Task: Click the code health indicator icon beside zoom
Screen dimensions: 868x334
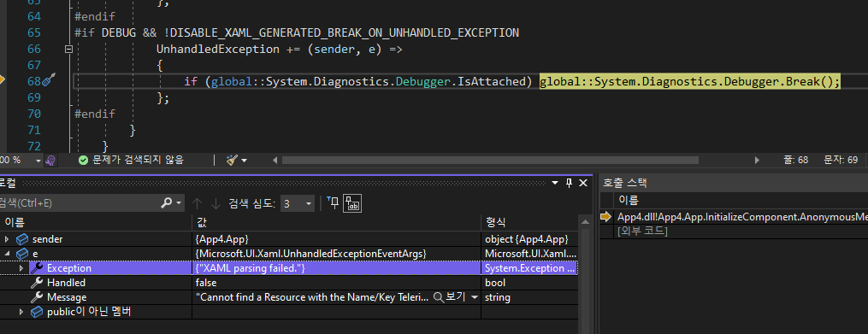Action: 51,161
